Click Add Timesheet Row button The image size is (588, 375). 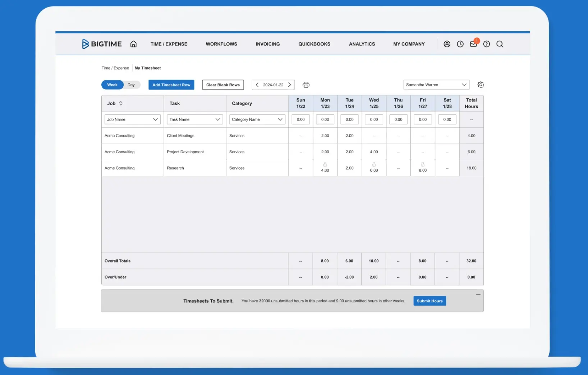(x=171, y=85)
